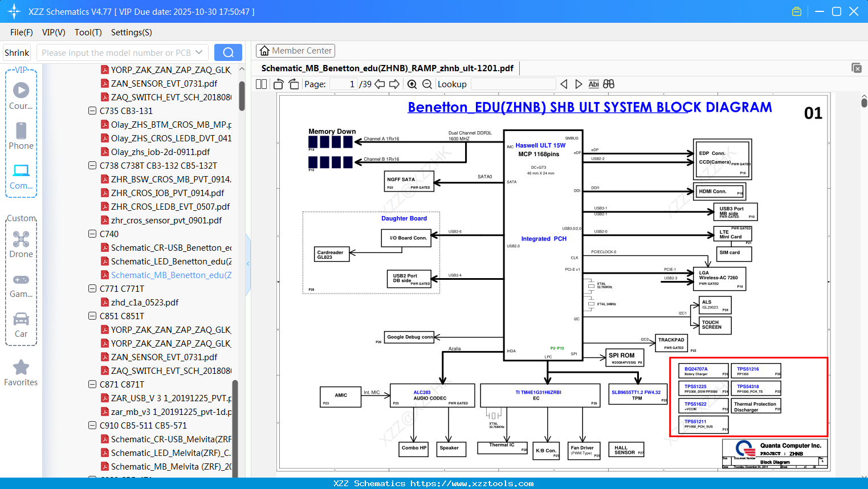868x489 pixels.
Task: Click the binoculars search icon
Action: (x=609, y=84)
